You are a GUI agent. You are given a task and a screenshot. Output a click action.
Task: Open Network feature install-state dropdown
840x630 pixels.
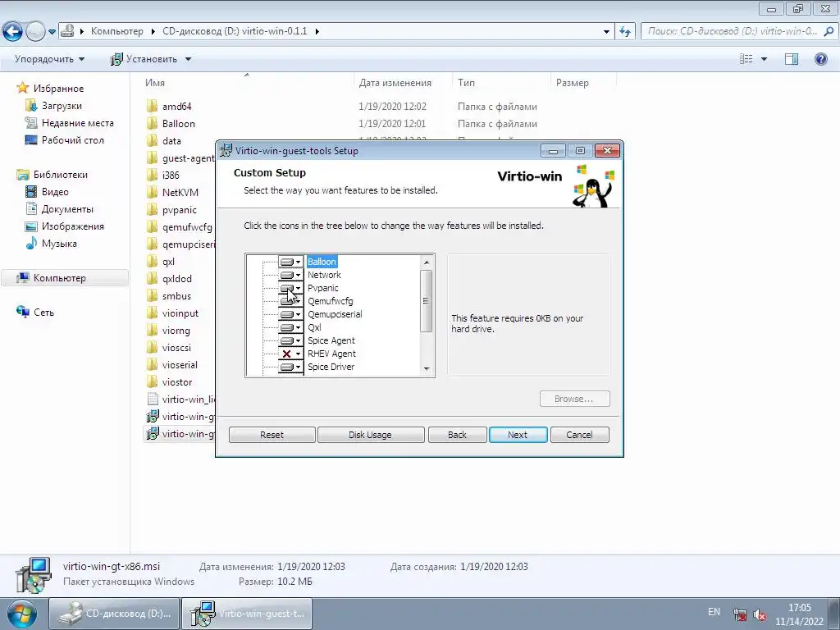point(290,275)
